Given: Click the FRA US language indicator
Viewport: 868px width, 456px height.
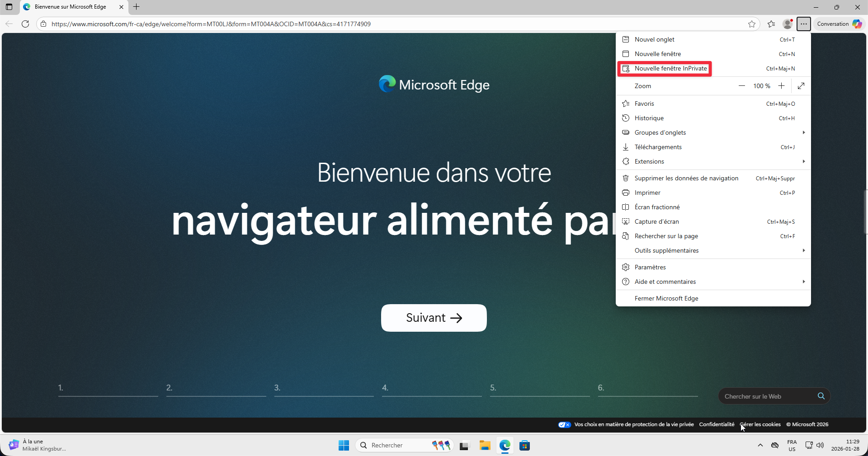Looking at the screenshot, I should coord(792,446).
